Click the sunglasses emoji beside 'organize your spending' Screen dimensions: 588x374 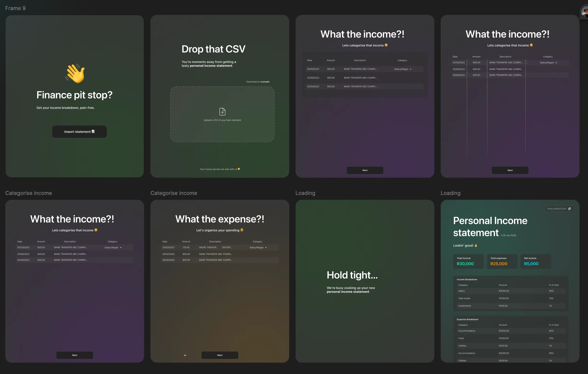click(242, 230)
